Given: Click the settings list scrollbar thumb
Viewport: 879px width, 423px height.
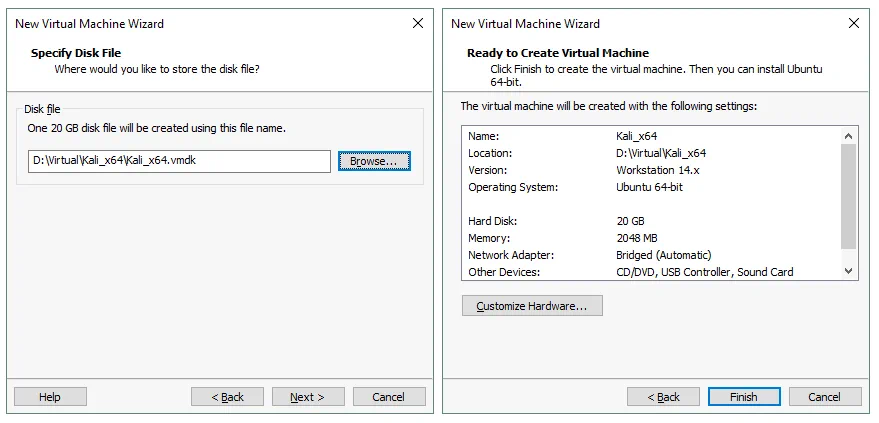Looking at the screenshot, I should (x=849, y=195).
